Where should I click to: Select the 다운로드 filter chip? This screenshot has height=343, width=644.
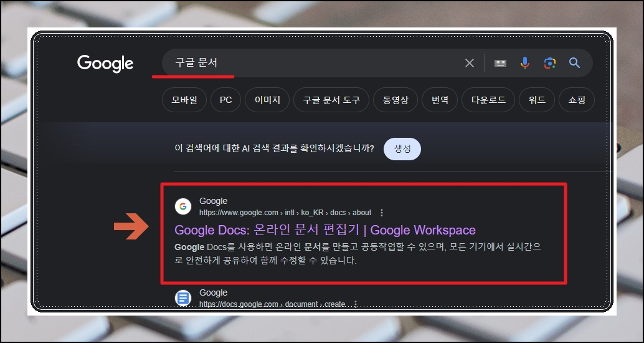click(488, 100)
